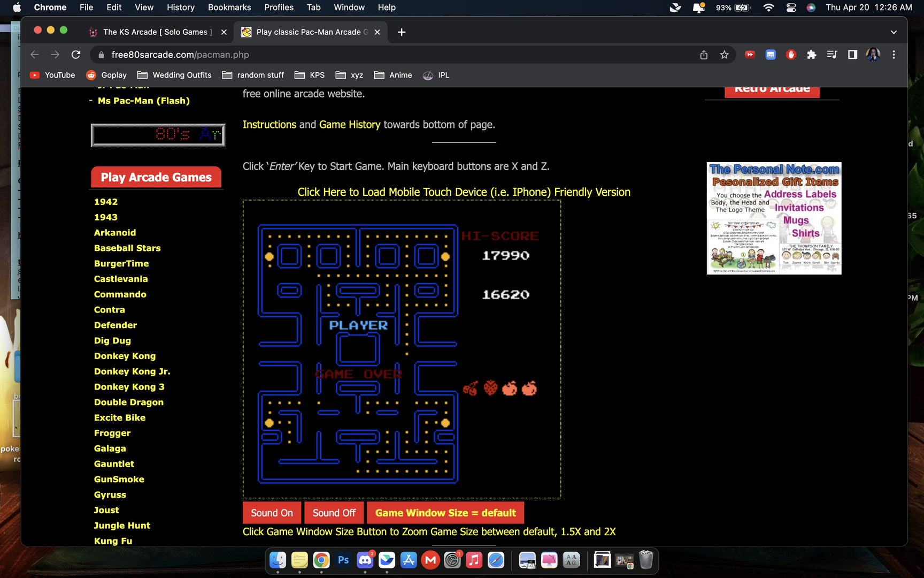Screen dimensions: 924x578
Task: Switch to The KS Arcade tab
Action: tap(157, 32)
